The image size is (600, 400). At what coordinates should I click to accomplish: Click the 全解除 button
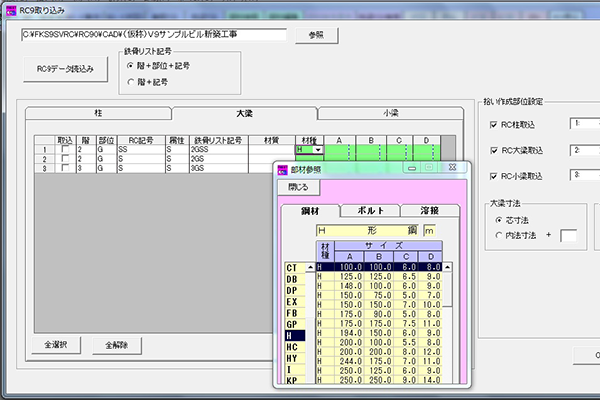click(117, 345)
